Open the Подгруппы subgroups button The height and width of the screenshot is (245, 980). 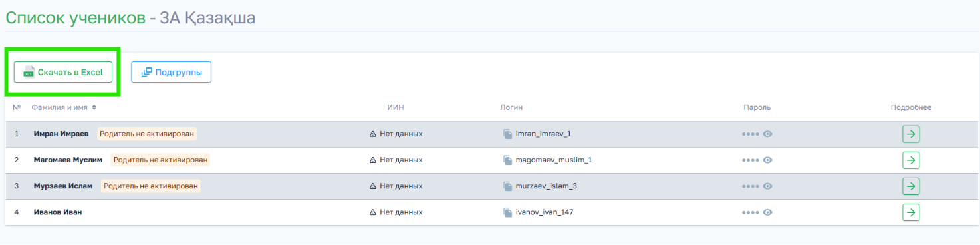click(171, 72)
